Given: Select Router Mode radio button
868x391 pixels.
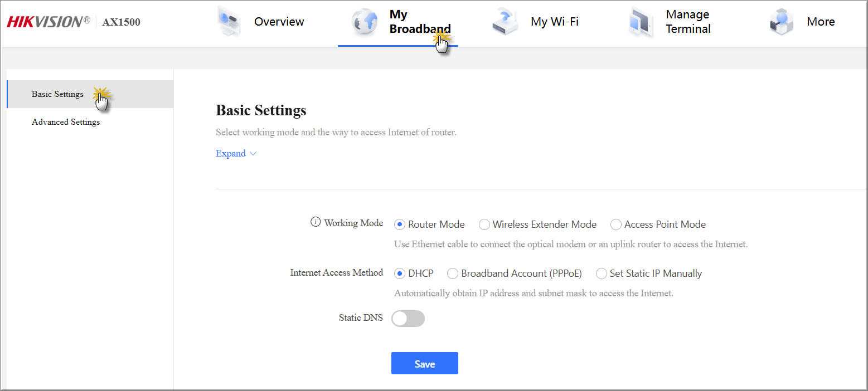Looking at the screenshot, I should coord(399,224).
